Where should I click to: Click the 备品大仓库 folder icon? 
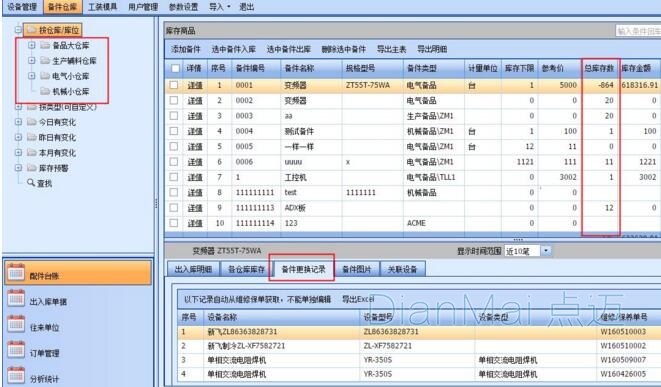click(x=45, y=45)
